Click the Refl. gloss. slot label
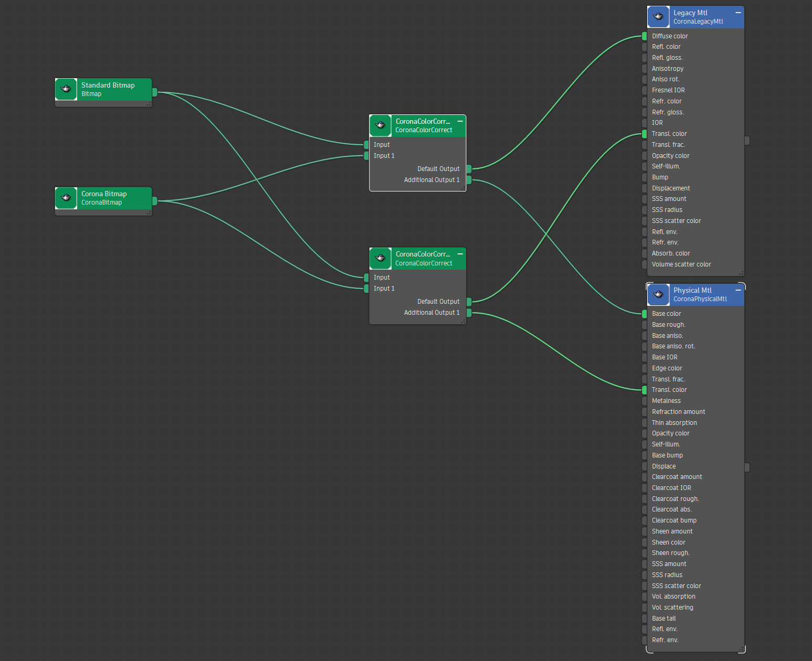 (x=667, y=58)
